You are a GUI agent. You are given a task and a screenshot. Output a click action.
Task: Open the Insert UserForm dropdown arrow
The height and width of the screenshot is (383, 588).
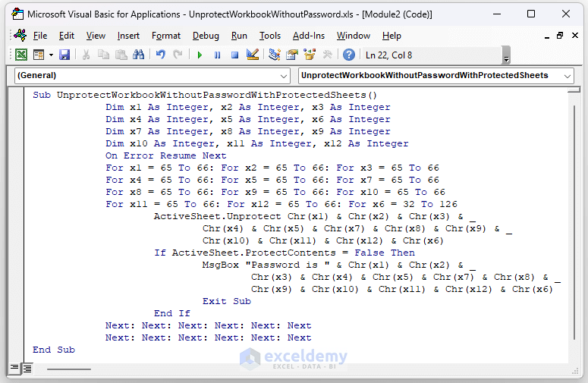pyautogui.click(x=51, y=55)
